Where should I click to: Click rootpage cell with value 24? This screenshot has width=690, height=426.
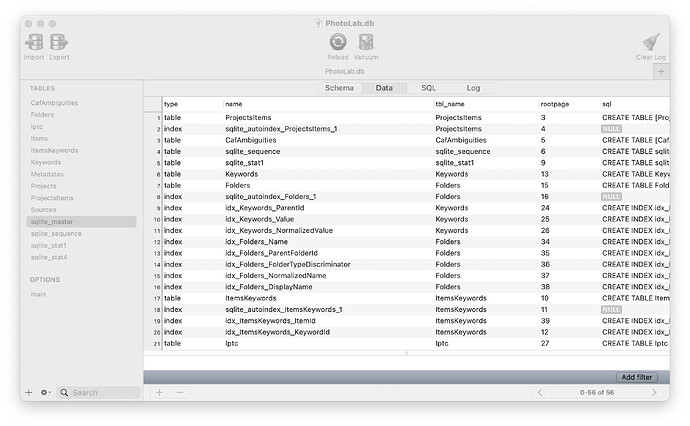click(545, 208)
